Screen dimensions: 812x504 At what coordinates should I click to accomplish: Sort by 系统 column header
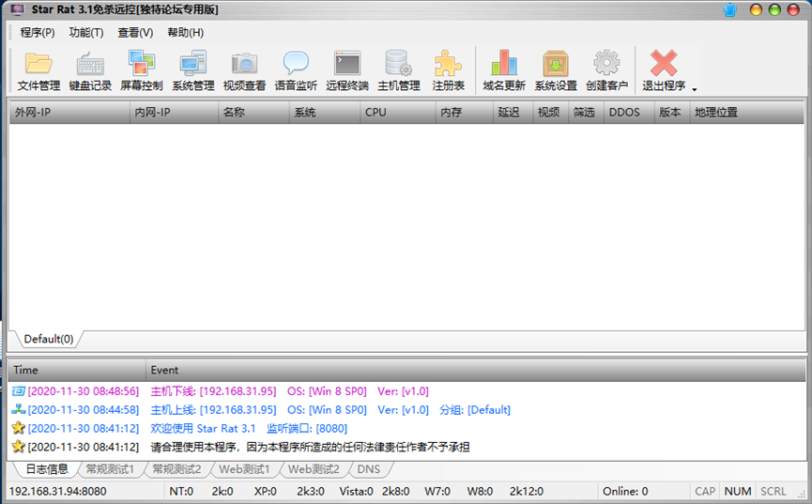pos(325,113)
